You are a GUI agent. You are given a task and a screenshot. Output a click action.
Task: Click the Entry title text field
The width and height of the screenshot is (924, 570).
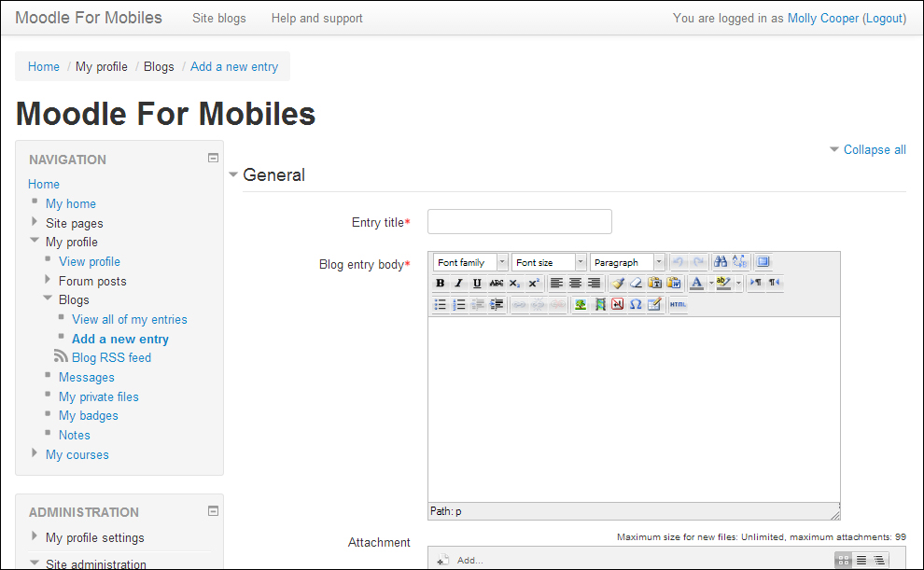pyautogui.click(x=519, y=222)
